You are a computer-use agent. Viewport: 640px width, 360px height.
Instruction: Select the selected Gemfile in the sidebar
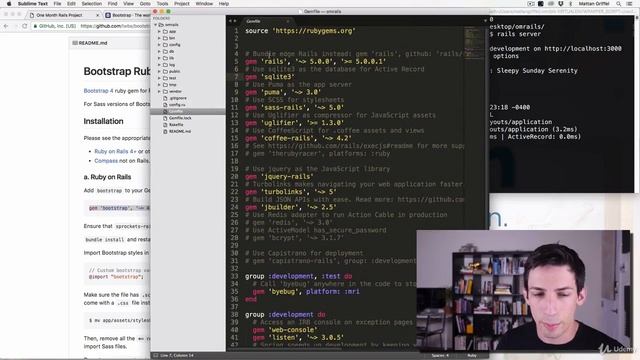pyautogui.click(x=188, y=111)
